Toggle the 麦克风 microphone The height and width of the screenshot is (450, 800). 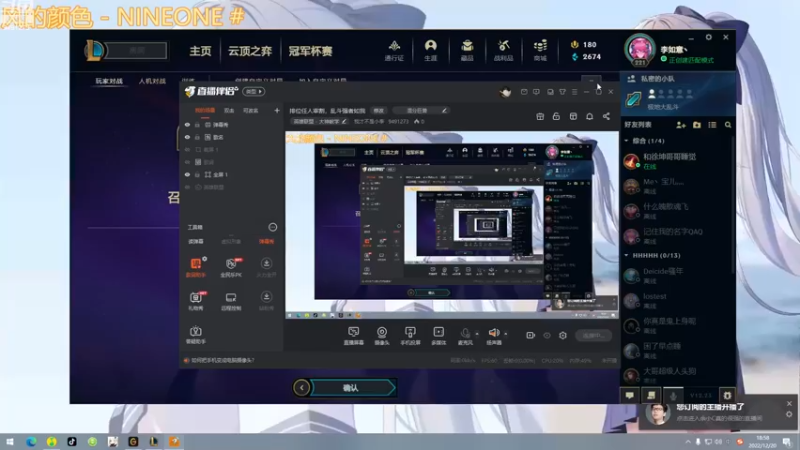tap(465, 336)
